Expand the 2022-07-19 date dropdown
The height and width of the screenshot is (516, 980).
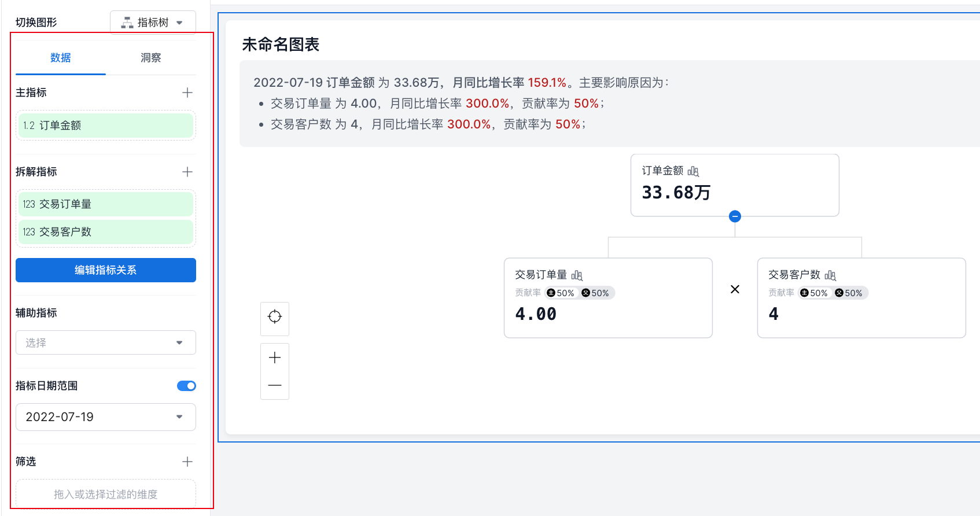click(x=106, y=417)
